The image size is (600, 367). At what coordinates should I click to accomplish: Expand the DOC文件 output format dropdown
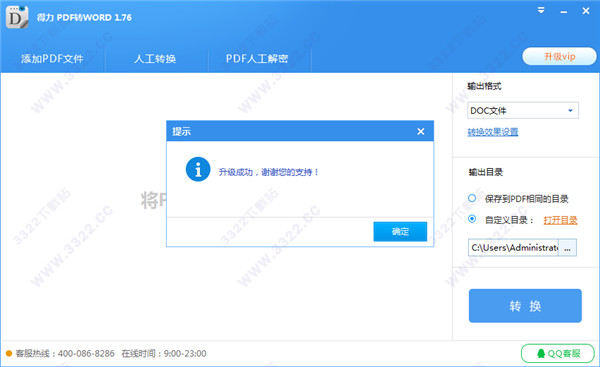coord(523,111)
